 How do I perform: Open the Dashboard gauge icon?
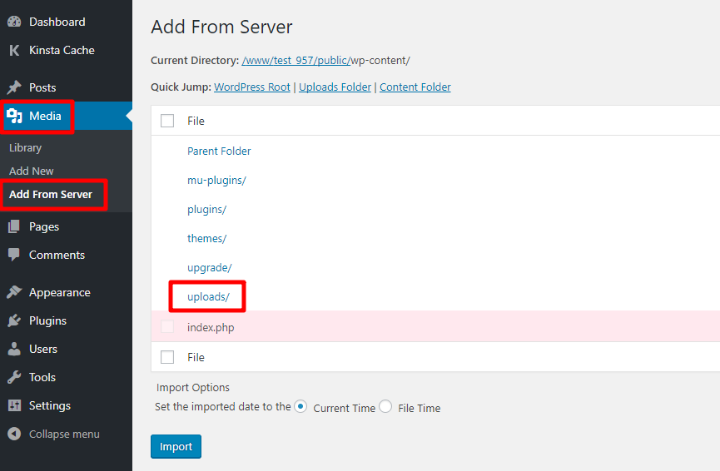(x=14, y=22)
